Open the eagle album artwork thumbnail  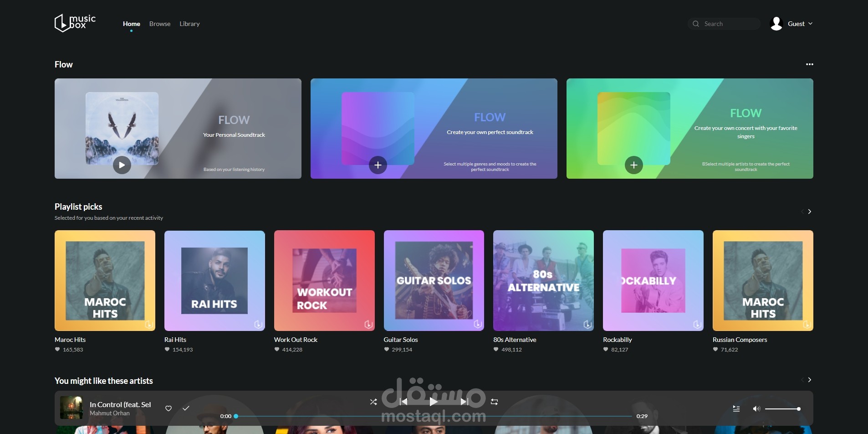[x=122, y=128]
